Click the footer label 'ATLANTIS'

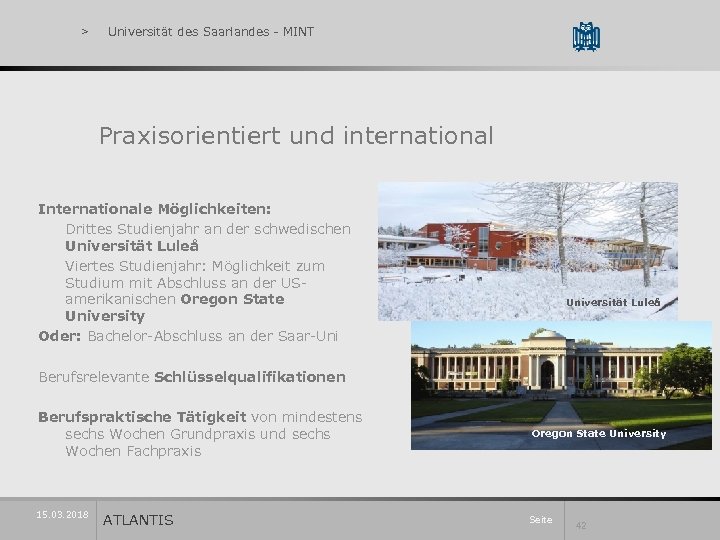(x=138, y=520)
